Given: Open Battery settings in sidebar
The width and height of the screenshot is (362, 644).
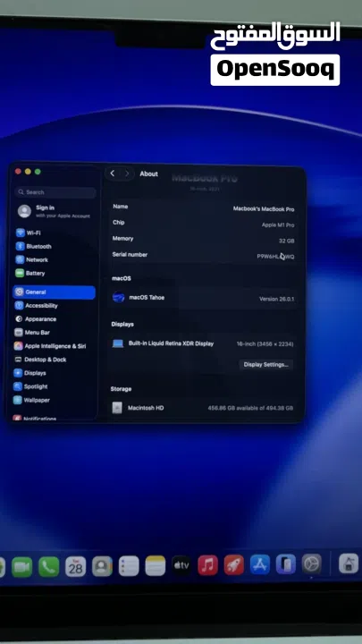Looking at the screenshot, I should [x=30, y=273].
